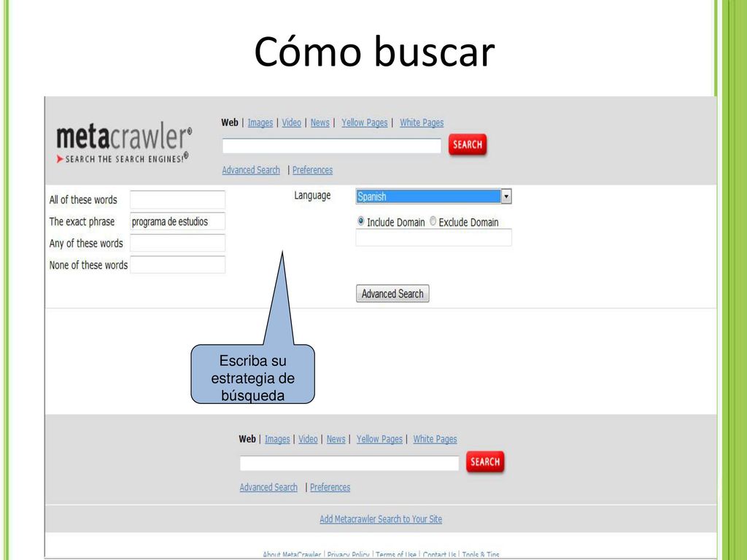Click the top Advanced Search link
The height and width of the screenshot is (560, 747).
point(251,170)
